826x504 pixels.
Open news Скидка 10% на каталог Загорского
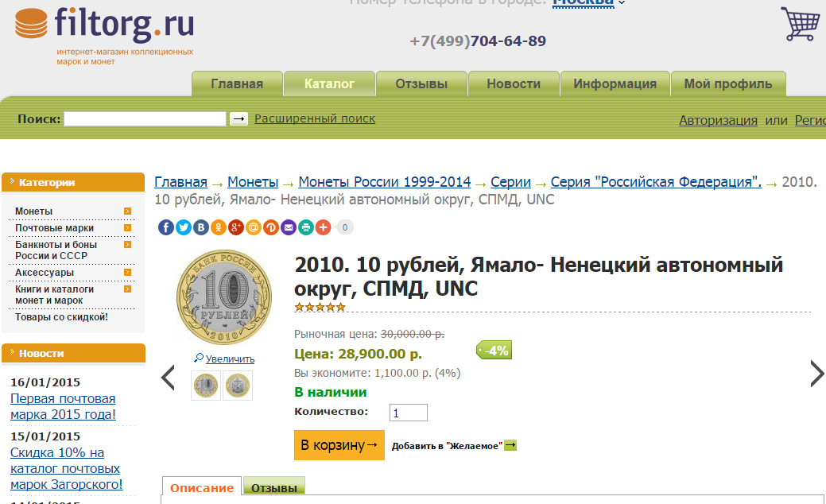point(66,468)
